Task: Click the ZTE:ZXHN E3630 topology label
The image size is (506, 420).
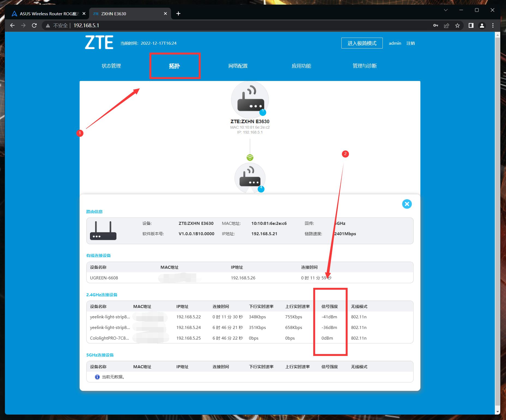Action: click(250, 122)
